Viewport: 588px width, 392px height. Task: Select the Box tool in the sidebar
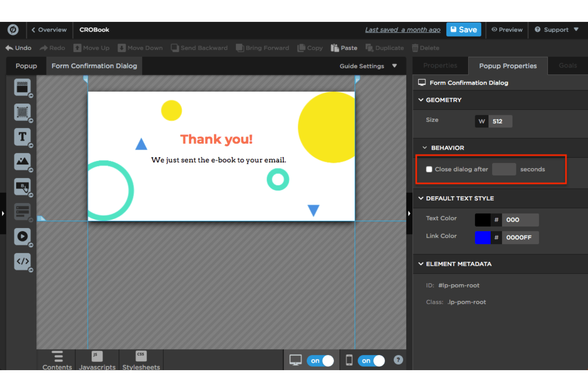click(22, 112)
